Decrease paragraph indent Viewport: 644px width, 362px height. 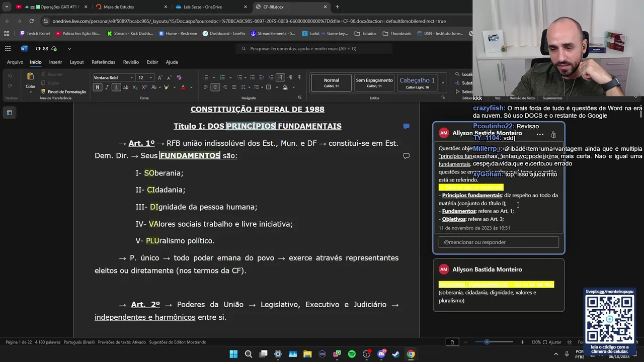point(262,77)
